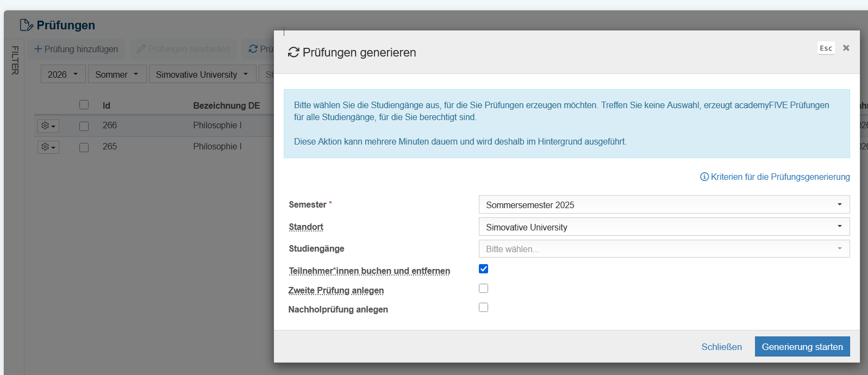Click Prüfungen bearbeiten button

(183, 49)
